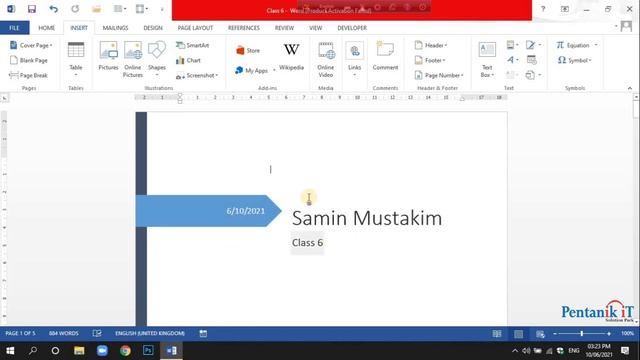Switch to the MAILINGS tab
The height and width of the screenshot is (360, 640).
pyautogui.click(x=116, y=28)
